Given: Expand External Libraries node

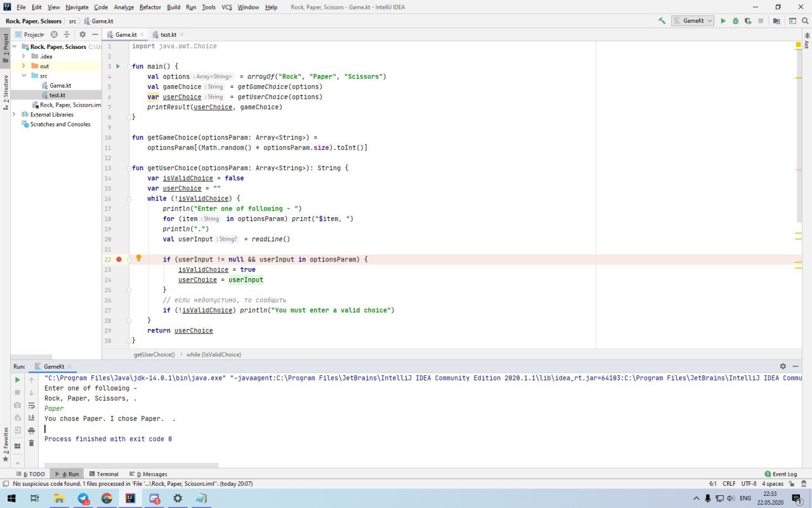Looking at the screenshot, I should pos(15,114).
